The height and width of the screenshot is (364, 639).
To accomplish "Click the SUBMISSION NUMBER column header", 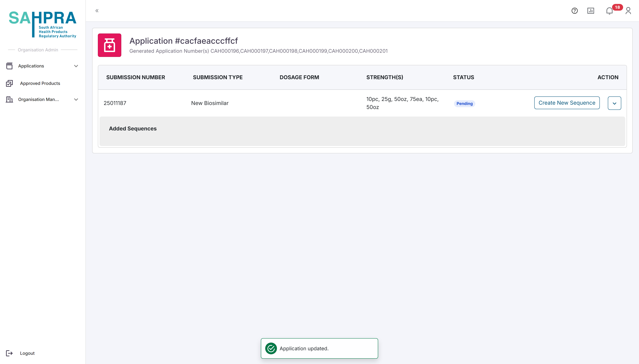I will click(x=136, y=77).
